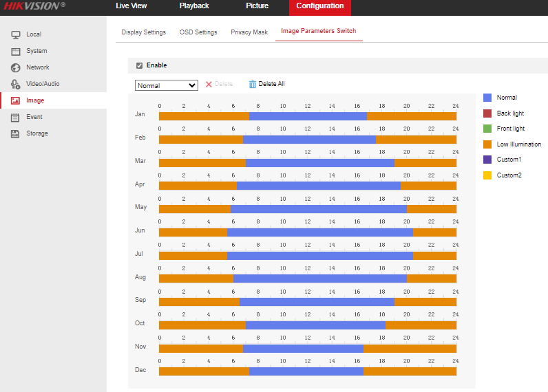The height and width of the screenshot is (392, 548).
Task: Click the blue Normal segment in Jun timeline
Action: click(319, 232)
